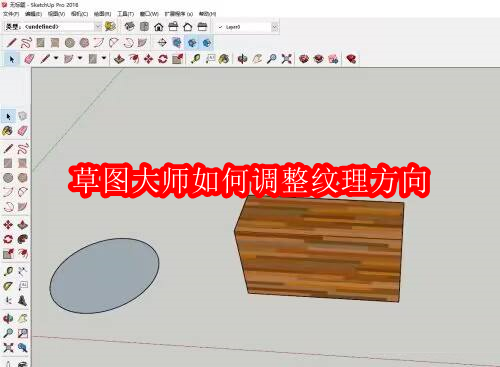Image resolution: width=500 pixels, height=367 pixels.
Task: Select the 3D Text tool in the left toolbar
Action: tap(22, 300)
